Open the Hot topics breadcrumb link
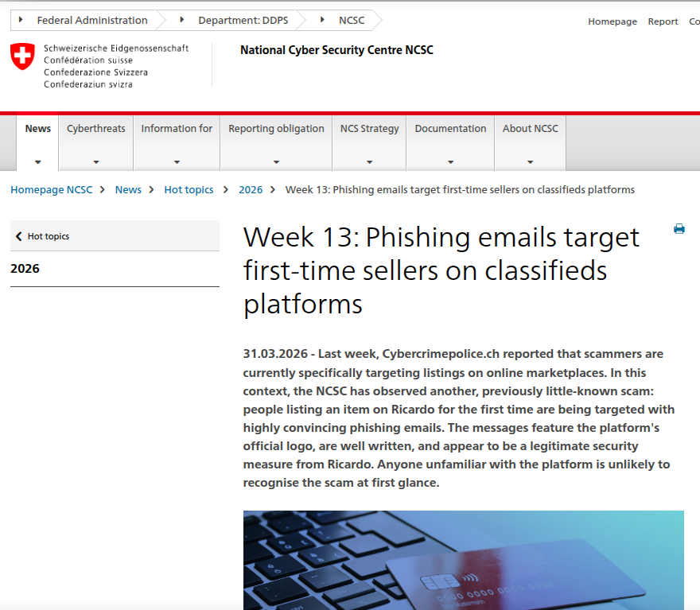Screen dimensions: 700x610 pos(189,189)
